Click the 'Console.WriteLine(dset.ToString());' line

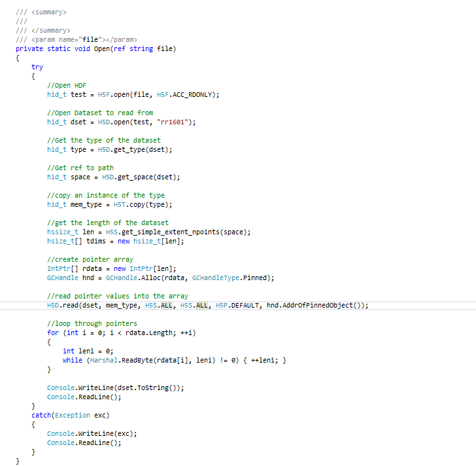pos(115,388)
